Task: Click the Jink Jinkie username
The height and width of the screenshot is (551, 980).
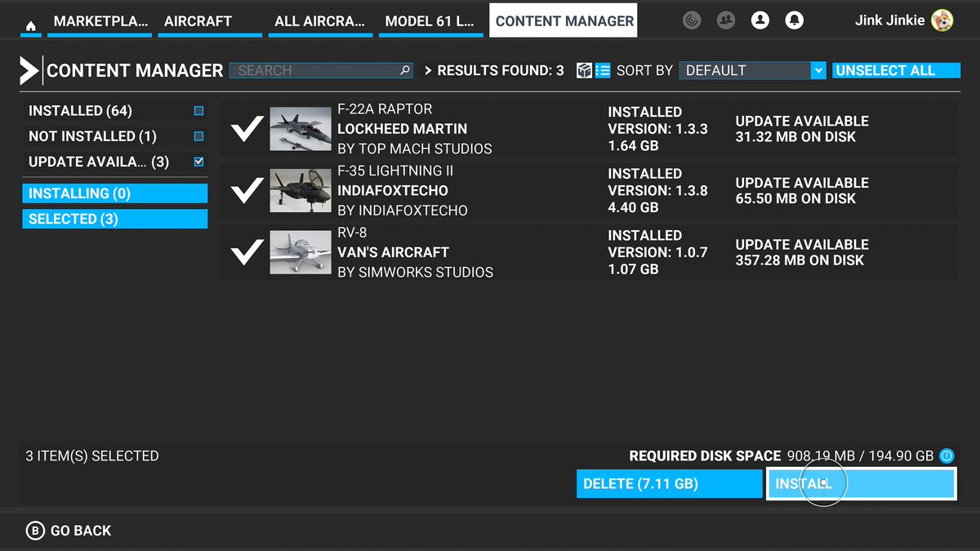Action: tap(890, 20)
